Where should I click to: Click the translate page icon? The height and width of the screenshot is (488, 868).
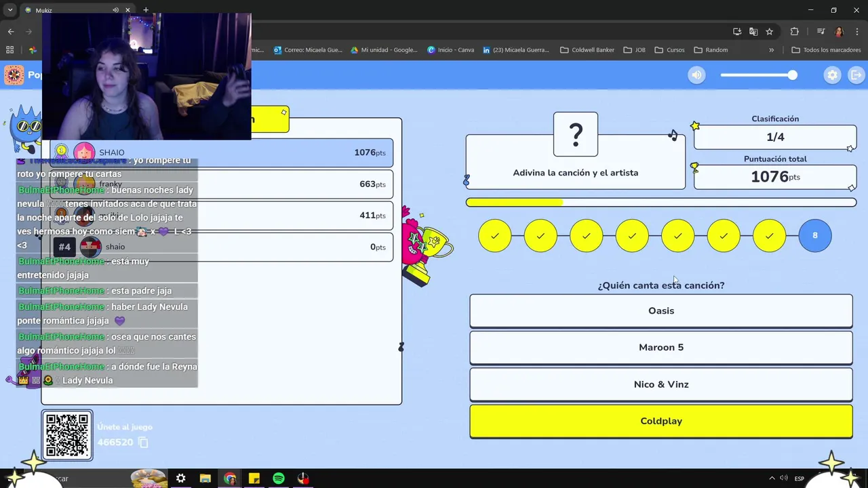[x=753, y=31]
